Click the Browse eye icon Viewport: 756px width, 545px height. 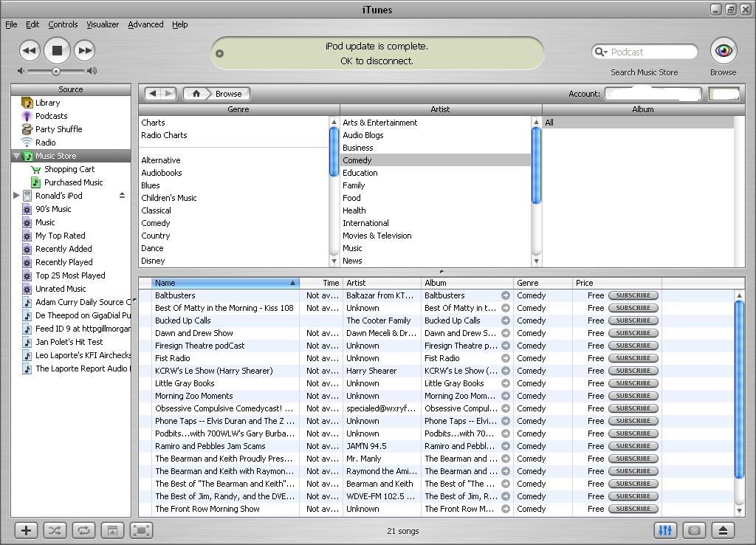coord(724,51)
